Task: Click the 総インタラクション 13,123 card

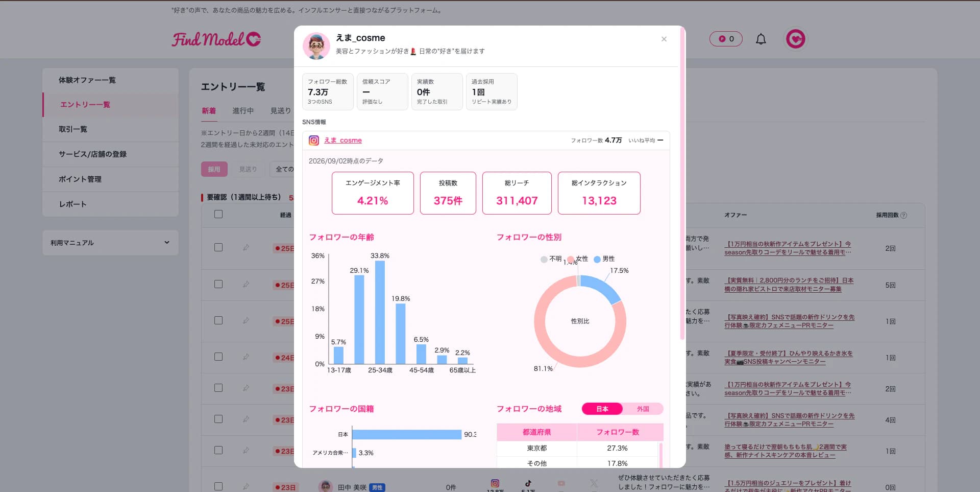Action: pyautogui.click(x=599, y=193)
